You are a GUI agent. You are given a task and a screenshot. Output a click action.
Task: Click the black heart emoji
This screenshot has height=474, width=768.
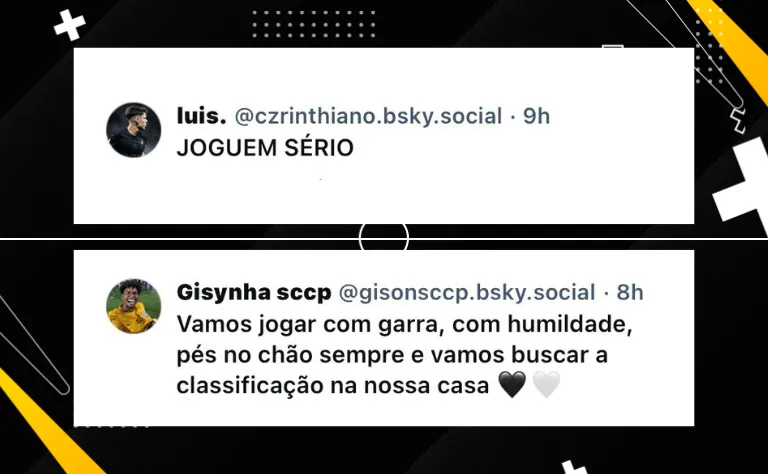click(x=512, y=384)
